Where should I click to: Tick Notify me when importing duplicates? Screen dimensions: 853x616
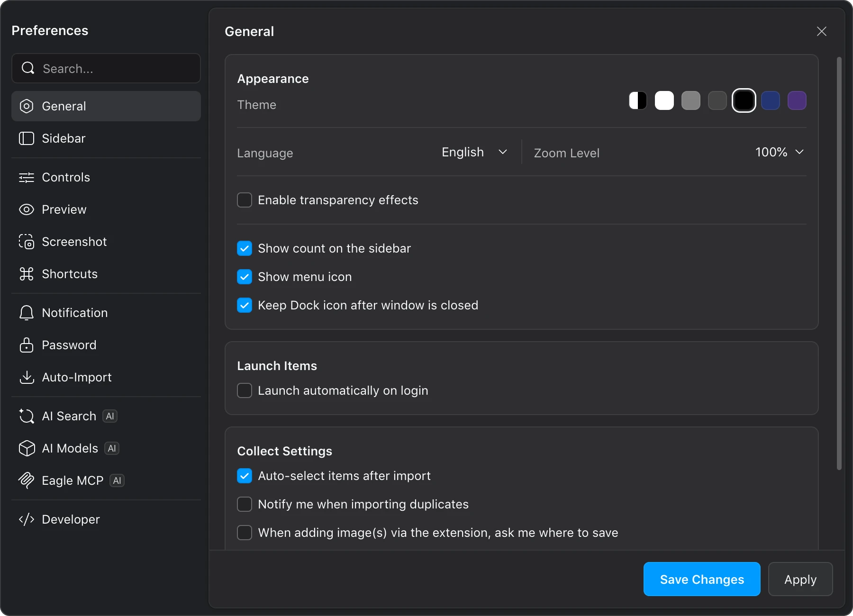(245, 504)
